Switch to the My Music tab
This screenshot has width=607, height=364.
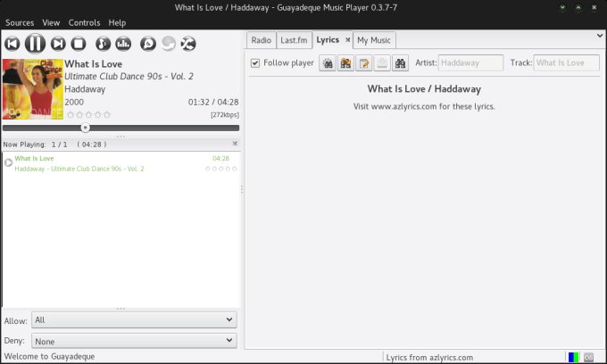(374, 40)
